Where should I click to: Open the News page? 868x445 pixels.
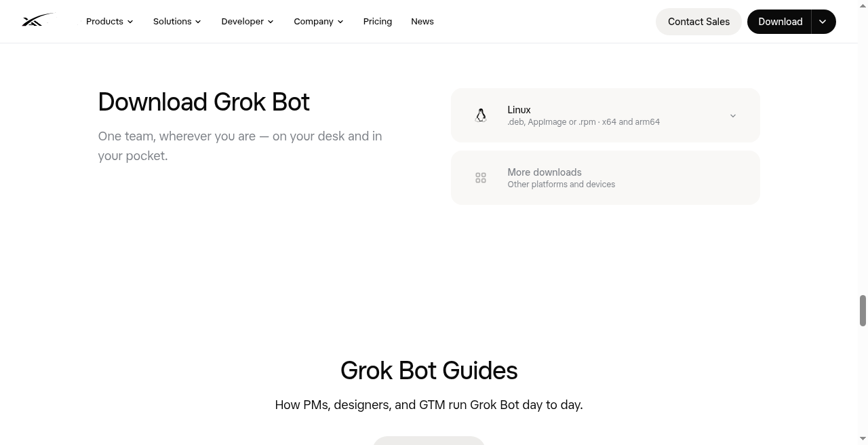pyautogui.click(x=422, y=22)
